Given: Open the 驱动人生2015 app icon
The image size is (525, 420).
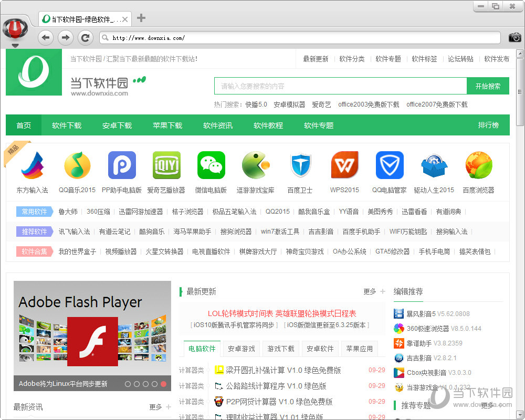Looking at the screenshot, I should click(434, 165).
